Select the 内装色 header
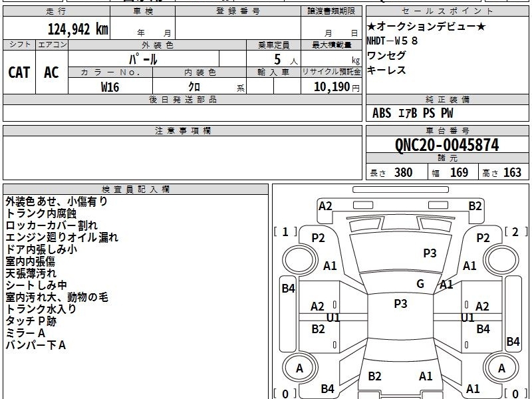 point(199,72)
